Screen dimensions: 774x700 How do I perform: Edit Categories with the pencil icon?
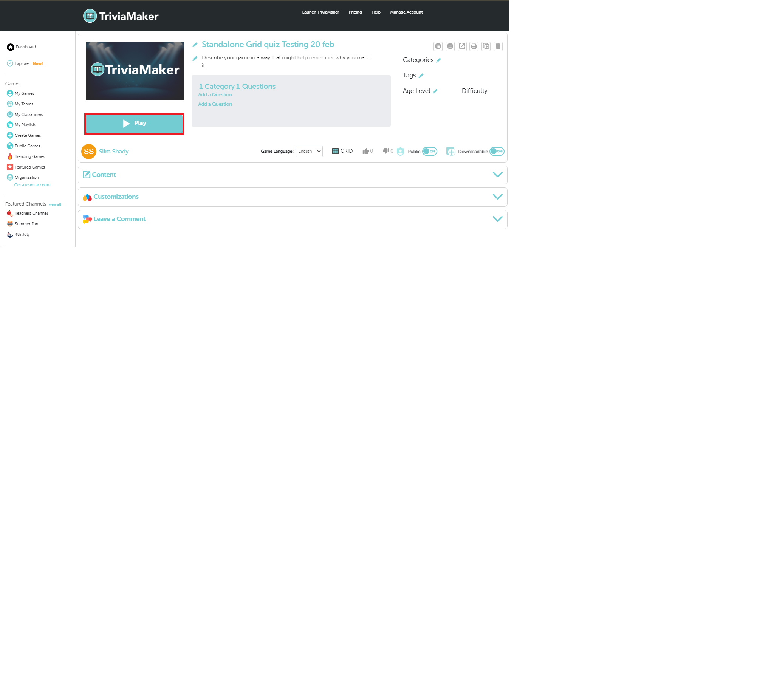438,60
